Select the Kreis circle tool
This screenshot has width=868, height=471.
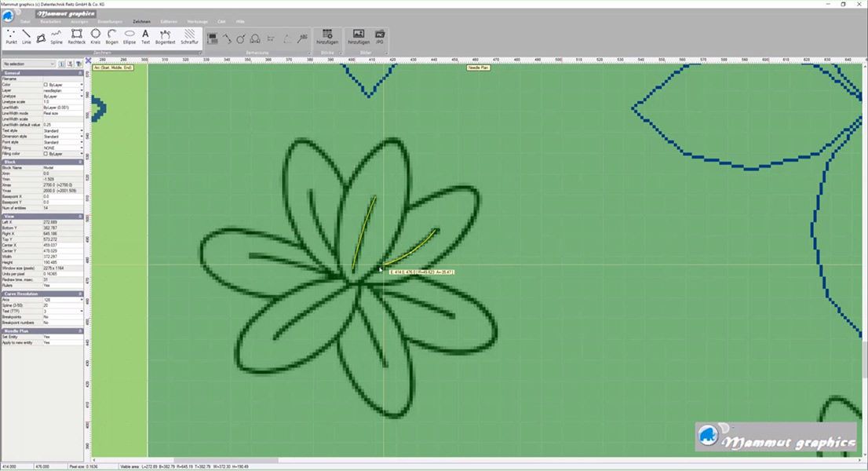95,37
